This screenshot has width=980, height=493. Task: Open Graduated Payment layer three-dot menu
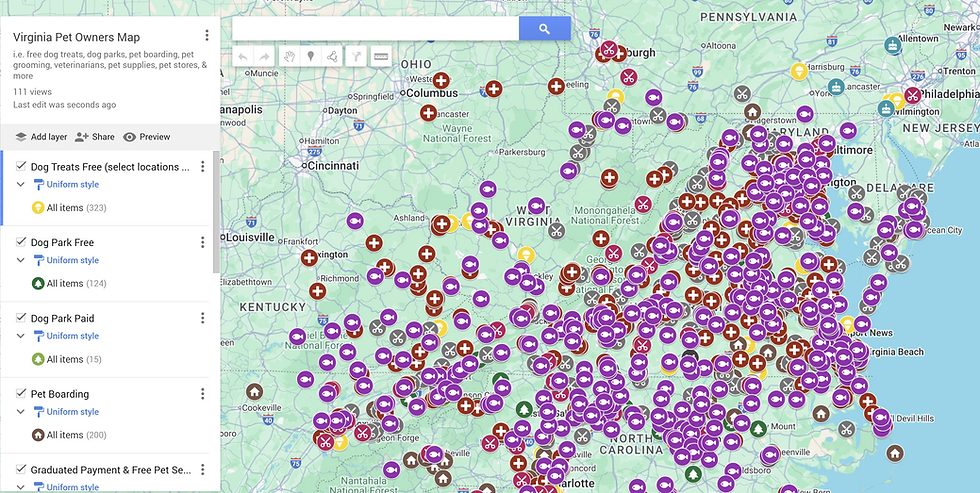[202, 470]
